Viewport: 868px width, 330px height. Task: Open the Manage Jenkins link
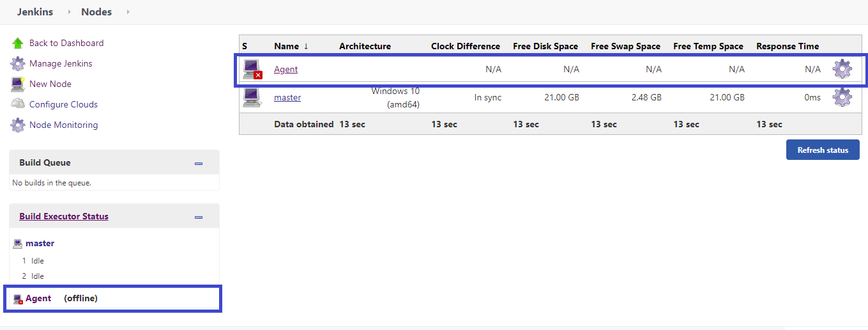pos(61,63)
